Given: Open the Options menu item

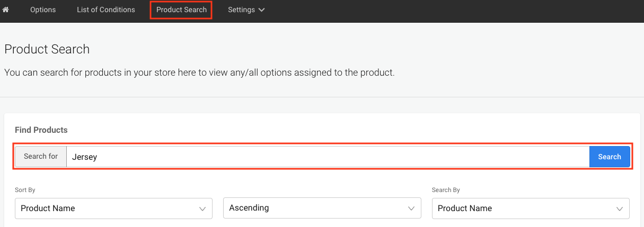Looking at the screenshot, I should (x=43, y=10).
